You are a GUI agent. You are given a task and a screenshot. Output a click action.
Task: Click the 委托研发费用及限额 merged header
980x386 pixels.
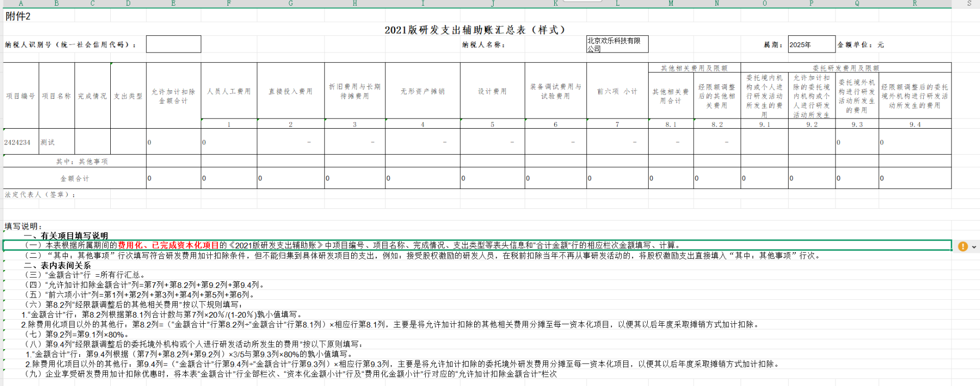click(x=845, y=68)
